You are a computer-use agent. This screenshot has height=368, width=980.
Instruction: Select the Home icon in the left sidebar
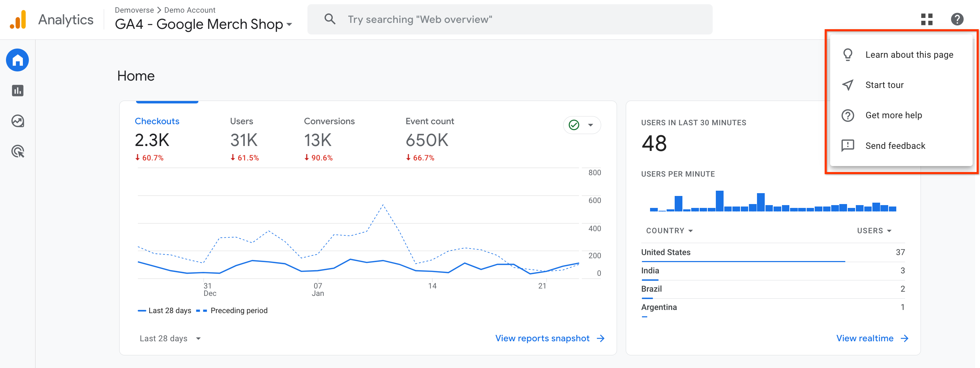17,60
